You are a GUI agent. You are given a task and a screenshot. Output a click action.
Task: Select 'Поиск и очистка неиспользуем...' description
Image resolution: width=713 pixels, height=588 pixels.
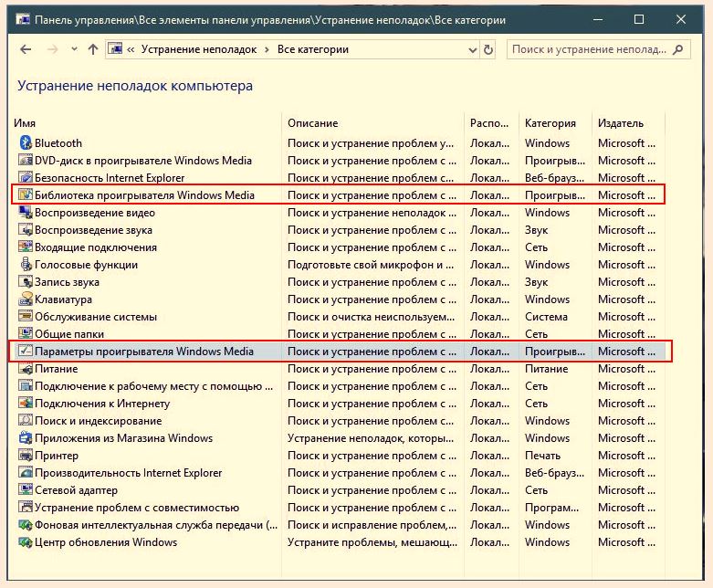(371, 317)
